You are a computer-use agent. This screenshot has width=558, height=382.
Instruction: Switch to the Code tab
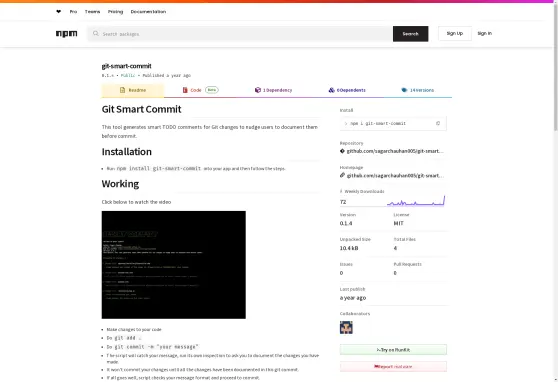pyautogui.click(x=200, y=90)
